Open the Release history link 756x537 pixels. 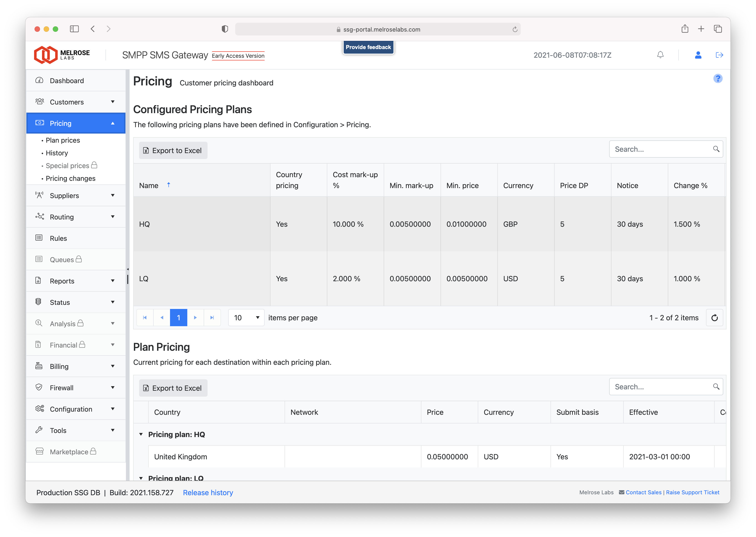click(208, 492)
